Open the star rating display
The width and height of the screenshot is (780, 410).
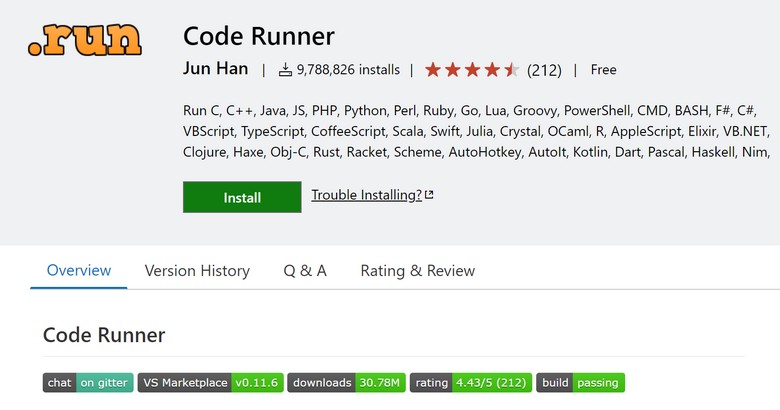(x=472, y=70)
